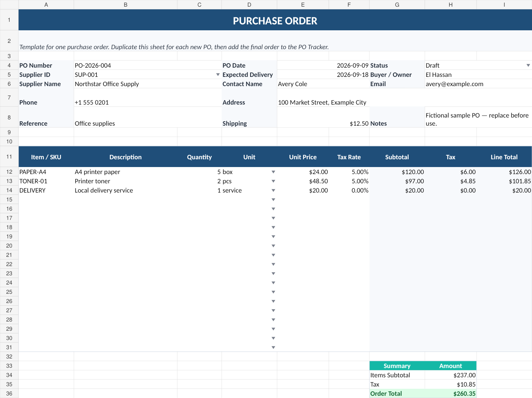Select the Summary header cell
The width and height of the screenshot is (532, 398).
[x=397, y=366]
